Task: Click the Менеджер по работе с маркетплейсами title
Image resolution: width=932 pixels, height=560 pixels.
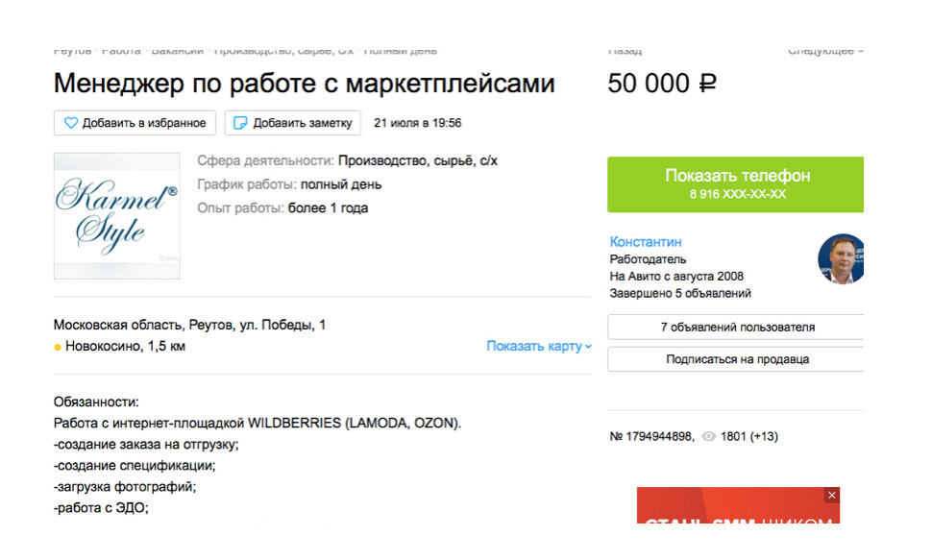Action: click(x=304, y=84)
